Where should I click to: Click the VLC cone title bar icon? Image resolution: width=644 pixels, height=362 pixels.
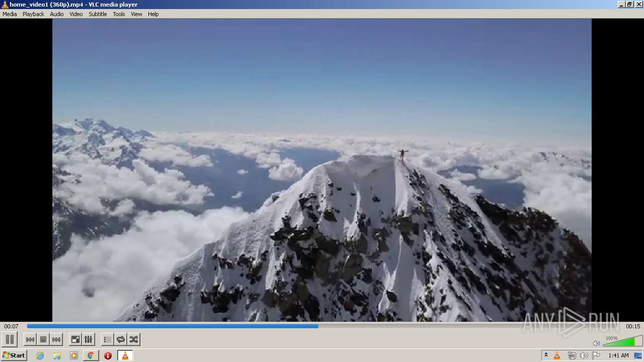click(x=5, y=5)
